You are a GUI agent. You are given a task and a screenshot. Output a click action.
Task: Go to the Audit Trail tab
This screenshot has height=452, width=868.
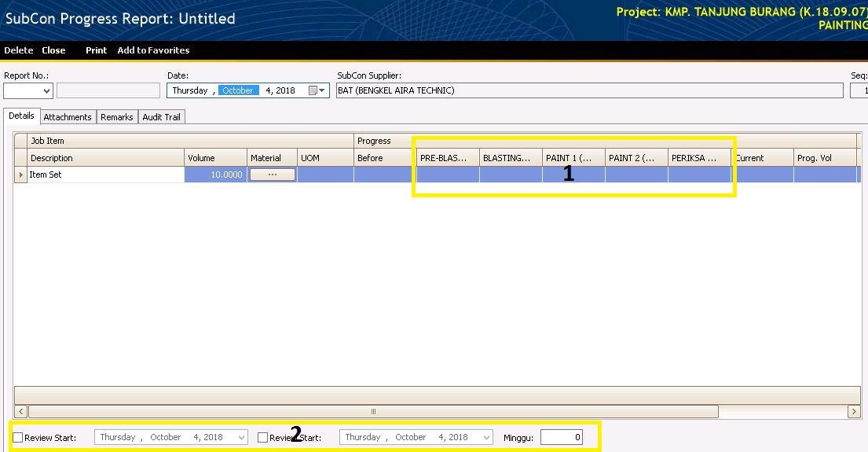[161, 117]
